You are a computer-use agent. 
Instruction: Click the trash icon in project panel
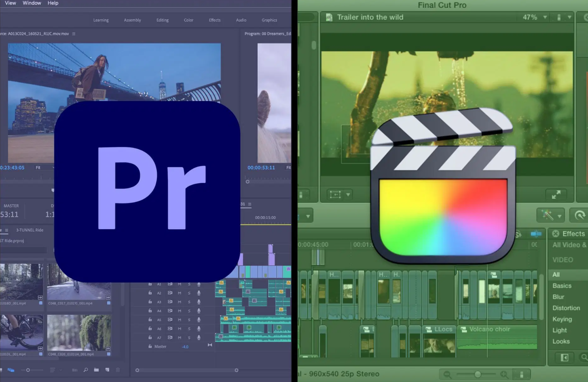[x=118, y=370]
